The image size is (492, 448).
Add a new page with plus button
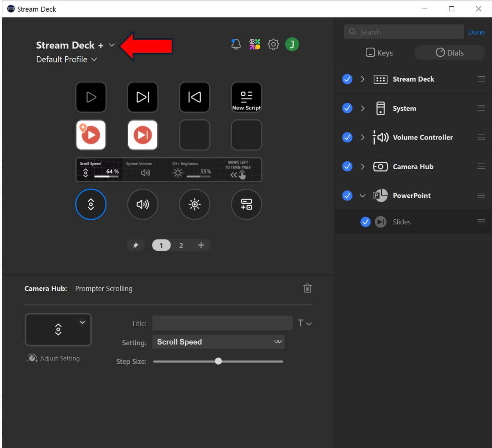[201, 245]
